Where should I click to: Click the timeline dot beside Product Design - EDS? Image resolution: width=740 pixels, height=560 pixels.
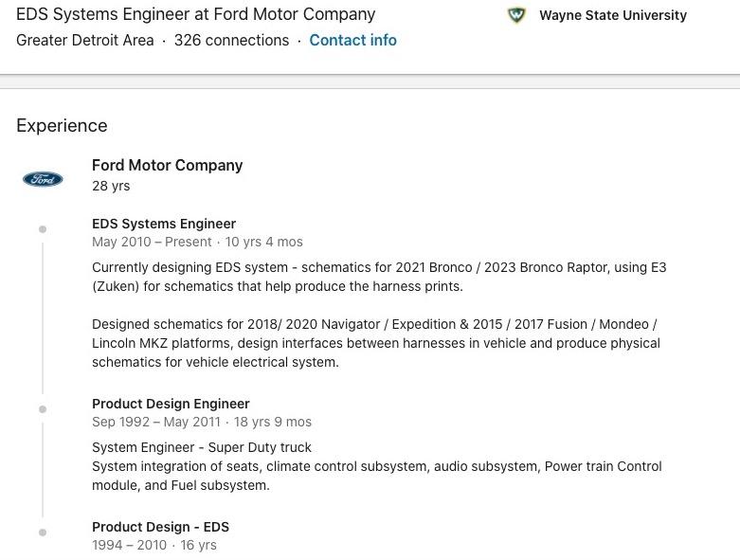43,533
